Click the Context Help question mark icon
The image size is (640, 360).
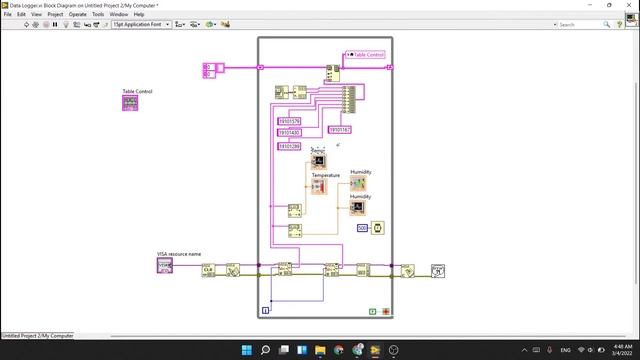[620, 25]
